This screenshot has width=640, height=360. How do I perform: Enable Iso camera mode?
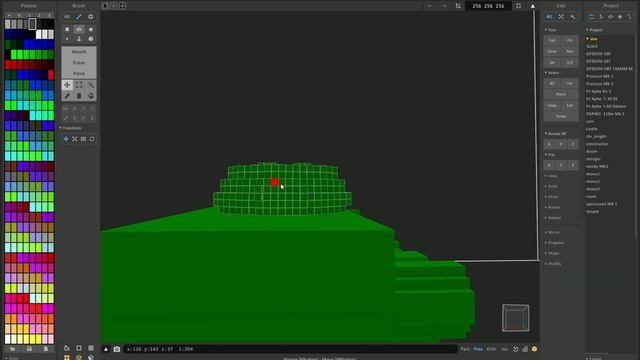click(x=504, y=349)
